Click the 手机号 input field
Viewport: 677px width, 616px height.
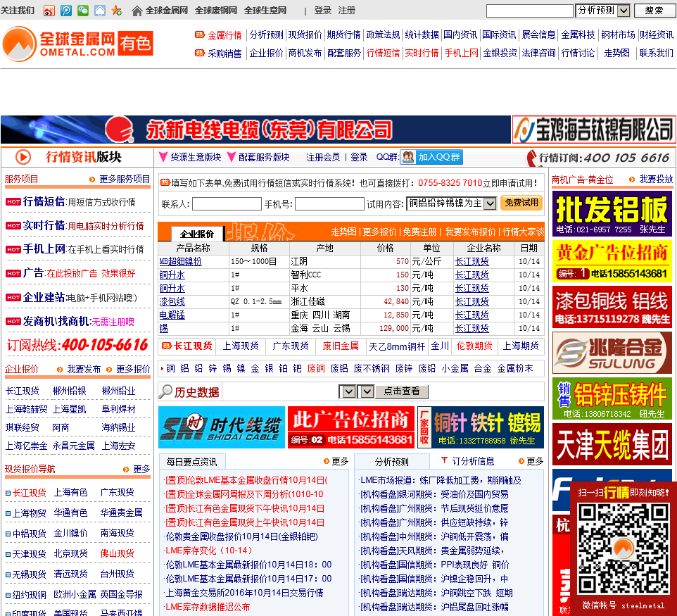[329, 204]
